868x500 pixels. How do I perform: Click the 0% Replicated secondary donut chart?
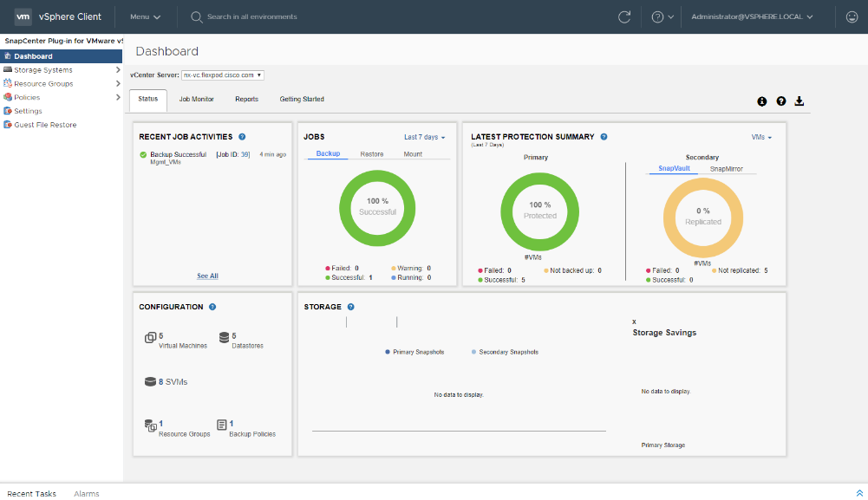703,218
